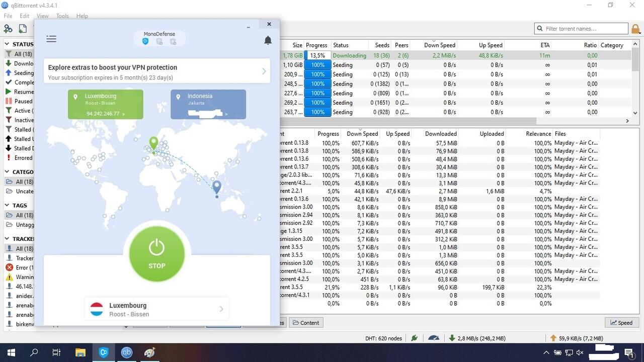Click the connection speed gauge in status bar

434,338
